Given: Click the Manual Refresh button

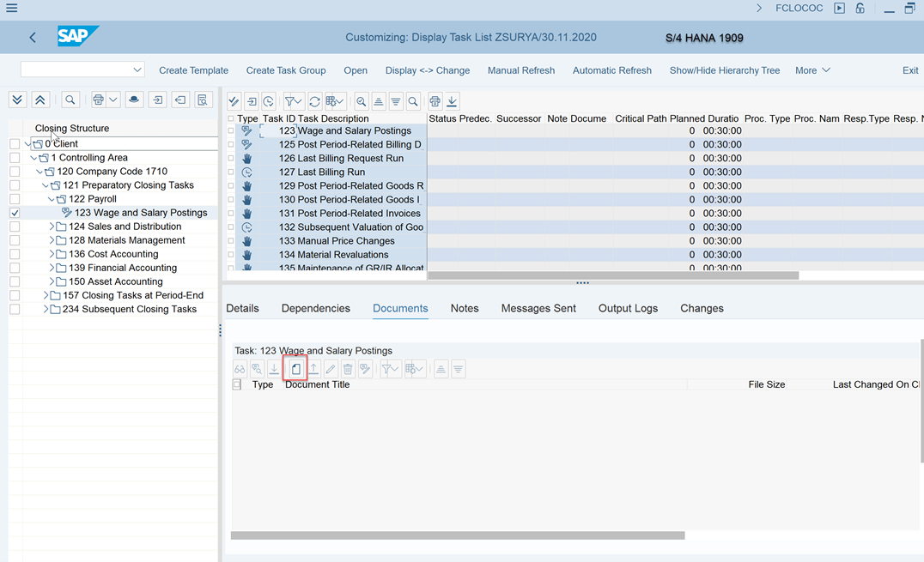Looking at the screenshot, I should (520, 70).
